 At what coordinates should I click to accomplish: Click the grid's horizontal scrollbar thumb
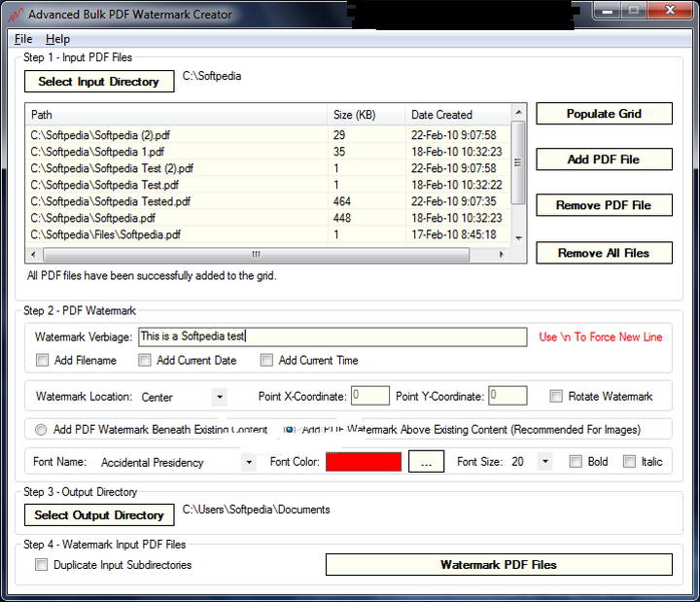coord(257,255)
